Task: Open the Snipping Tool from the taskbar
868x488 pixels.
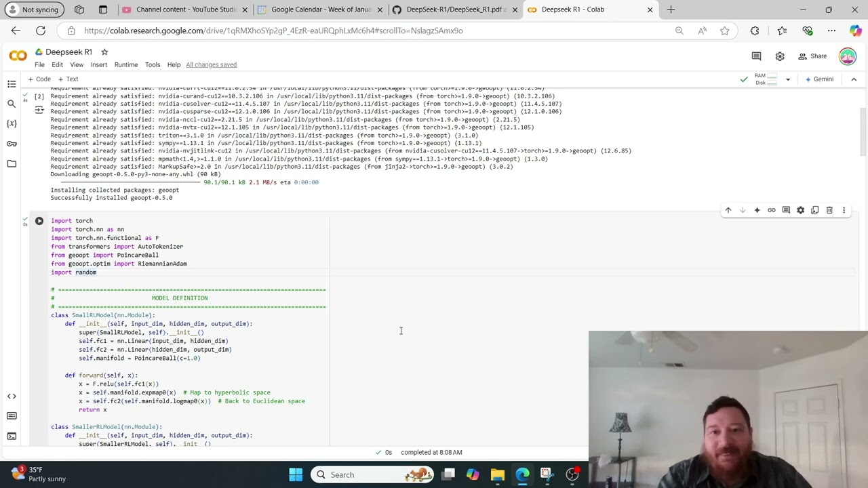Action: pyautogui.click(x=547, y=474)
